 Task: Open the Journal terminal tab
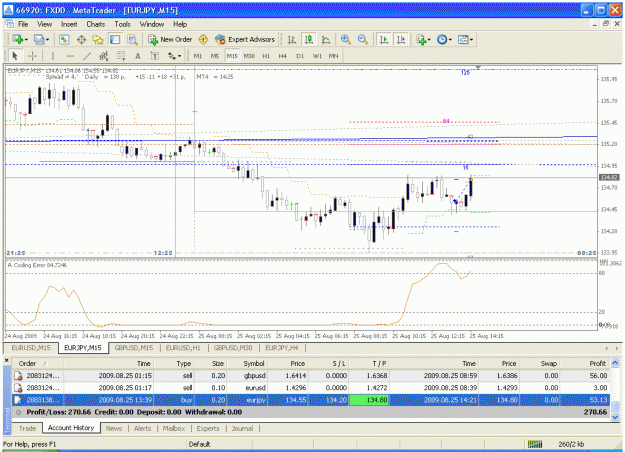(x=242, y=428)
